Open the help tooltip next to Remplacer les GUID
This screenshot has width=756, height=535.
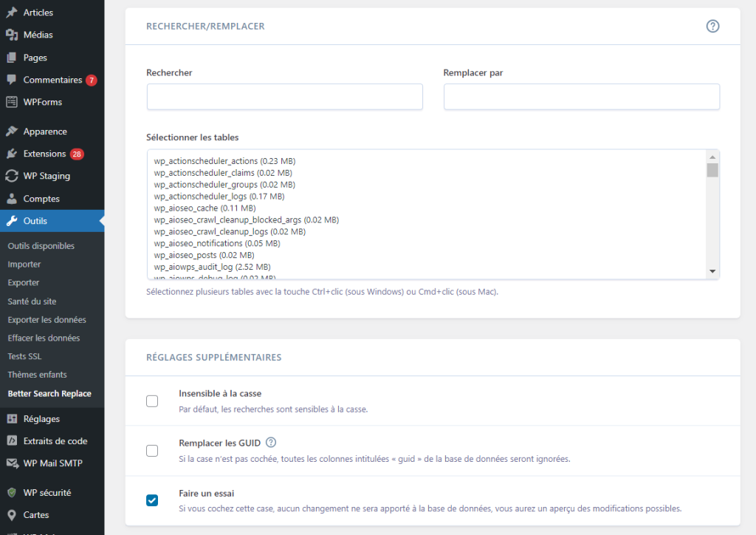pyautogui.click(x=271, y=443)
